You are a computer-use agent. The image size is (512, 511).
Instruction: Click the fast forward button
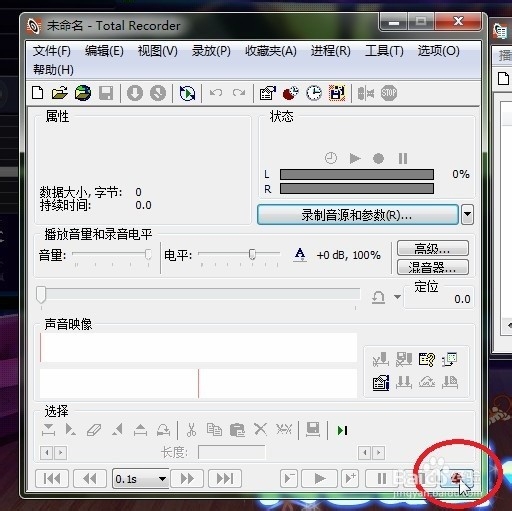click(187, 478)
